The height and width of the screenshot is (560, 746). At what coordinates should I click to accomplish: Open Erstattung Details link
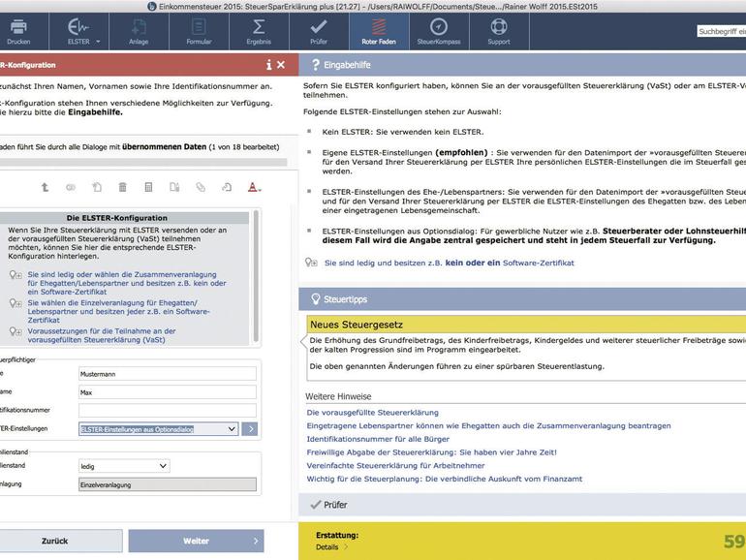click(331, 547)
